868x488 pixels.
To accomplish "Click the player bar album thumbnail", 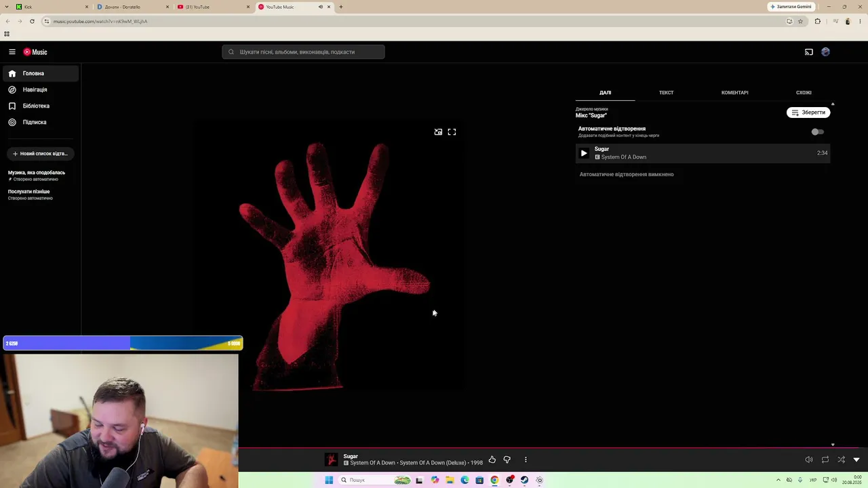I will point(331,460).
